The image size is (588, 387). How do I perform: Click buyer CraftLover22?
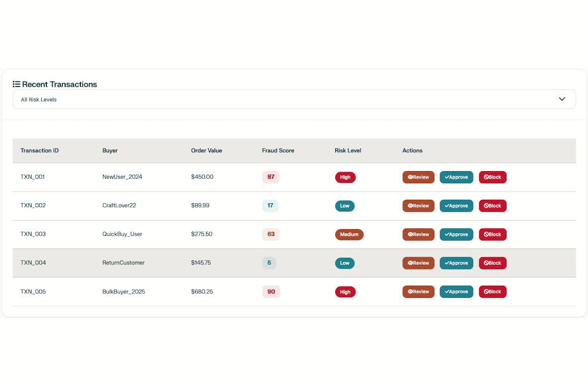[x=119, y=205]
